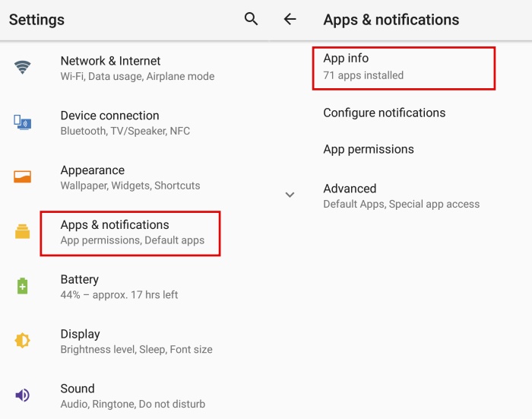Click the 'Settings' header title

(36, 20)
